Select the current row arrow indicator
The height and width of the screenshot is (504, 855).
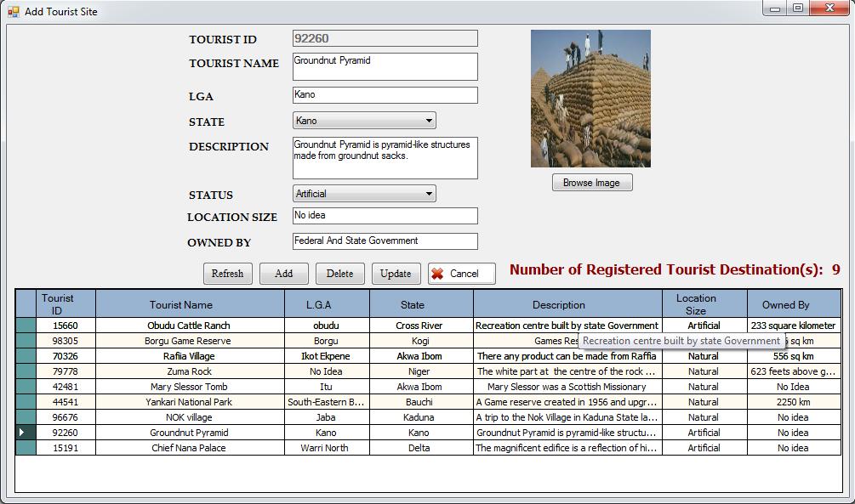pos(25,433)
